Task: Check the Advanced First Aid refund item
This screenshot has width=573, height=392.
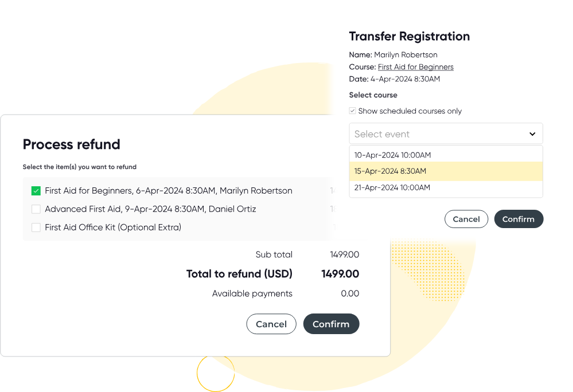Action: pyautogui.click(x=36, y=210)
